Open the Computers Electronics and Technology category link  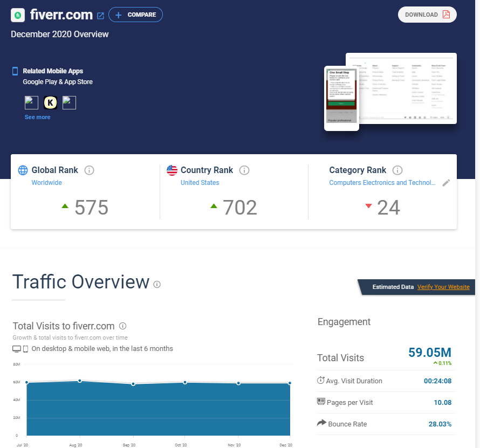tap(383, 182)
